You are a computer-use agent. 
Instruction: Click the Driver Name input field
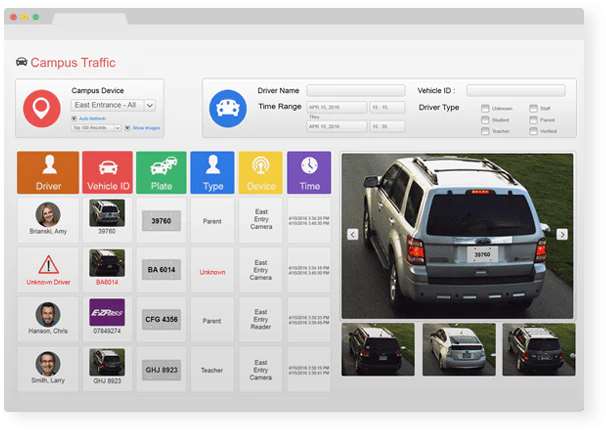pyautogui.click(x=356, y=90)
